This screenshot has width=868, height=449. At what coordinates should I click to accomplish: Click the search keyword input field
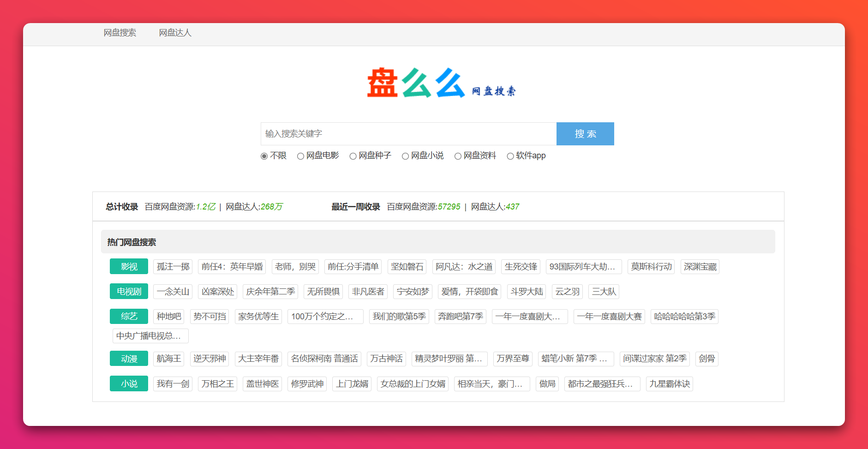[408, 134]
